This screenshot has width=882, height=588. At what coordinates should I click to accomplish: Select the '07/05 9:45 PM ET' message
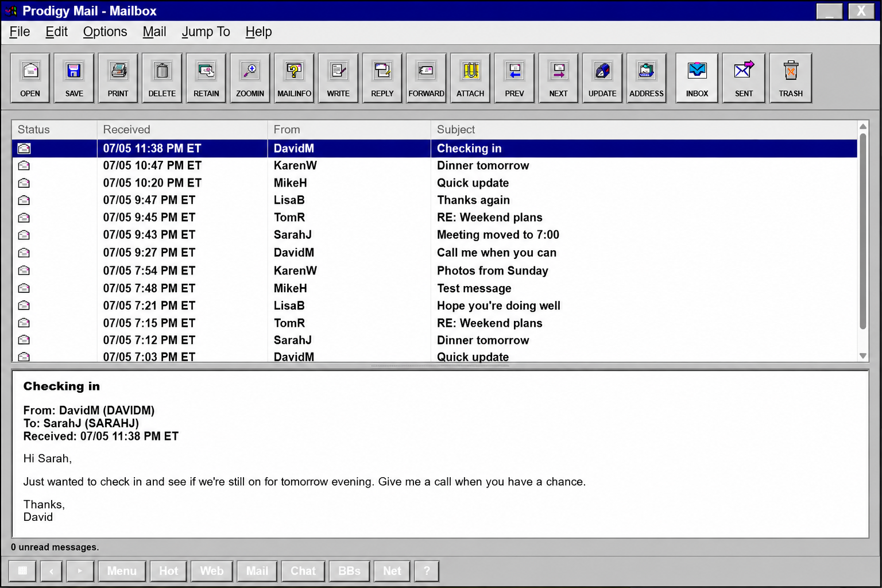(x=149, y=218)
